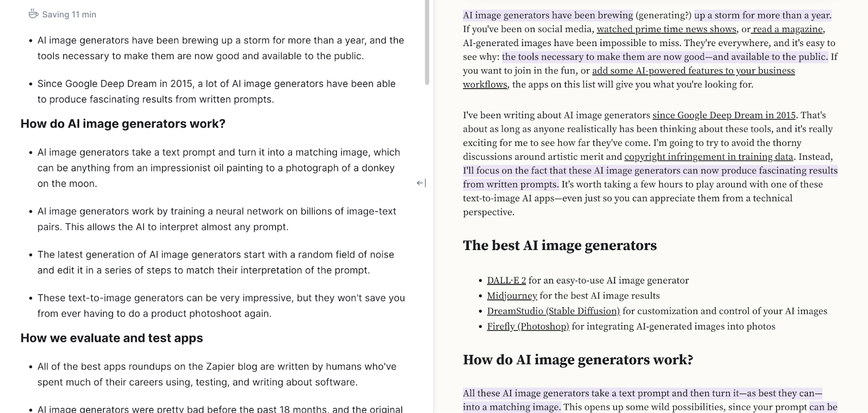868x413 pixels.
Task: Click the summary panel scrollbar
Action: [427, 42]
